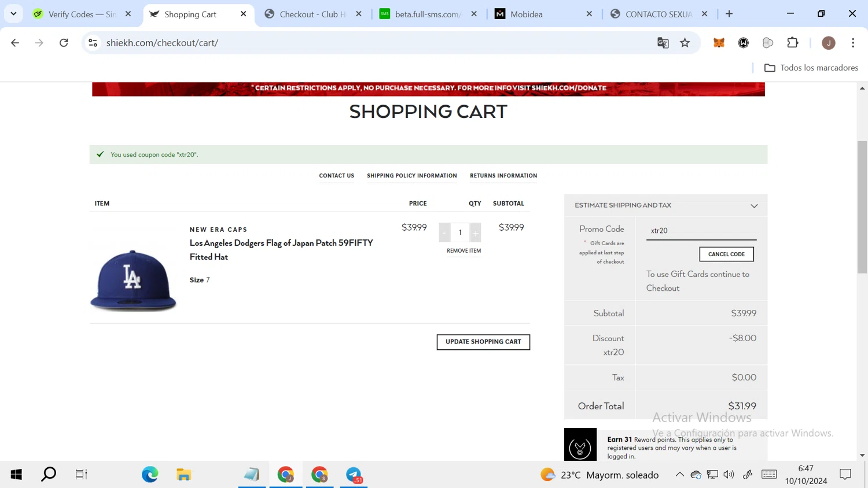Go back to the previous page
This screenshot has height=488, width=868.
(x=15, y=43)
